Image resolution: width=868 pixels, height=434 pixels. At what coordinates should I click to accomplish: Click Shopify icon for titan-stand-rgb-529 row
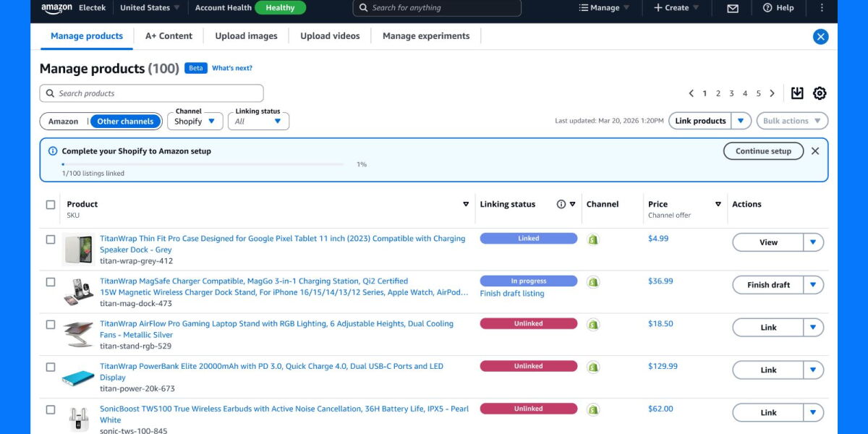coord(593,325)
